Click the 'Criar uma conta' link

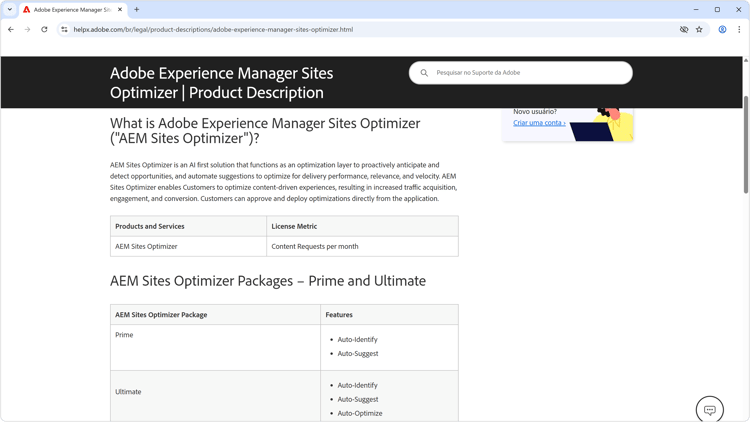point(539,123)
